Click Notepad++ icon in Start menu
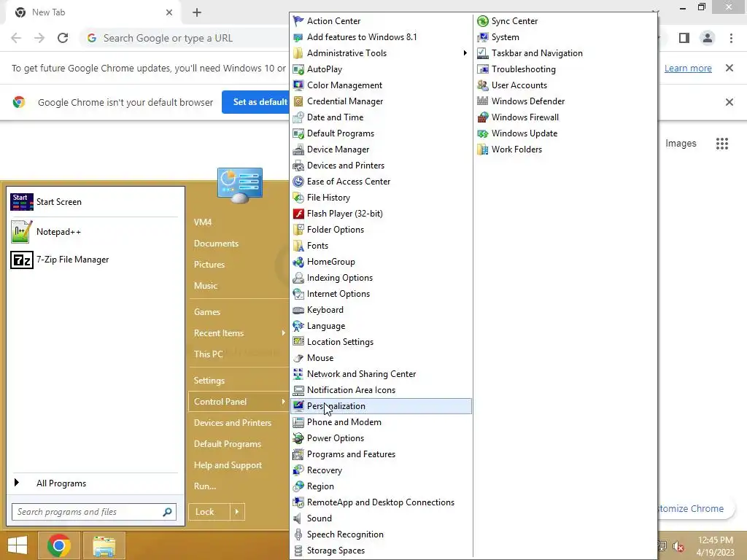747x560 pixels. (21, 231)
